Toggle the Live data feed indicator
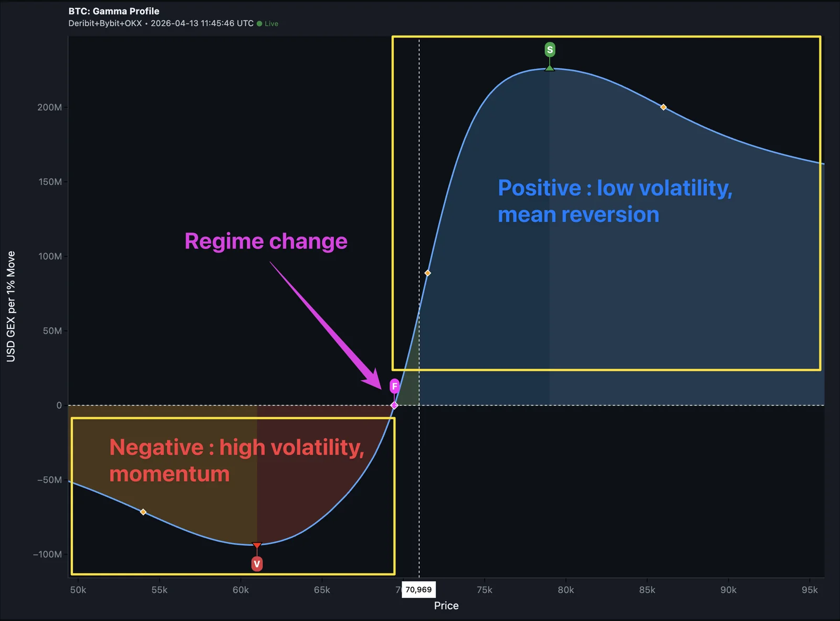 (x=268, y=23)
